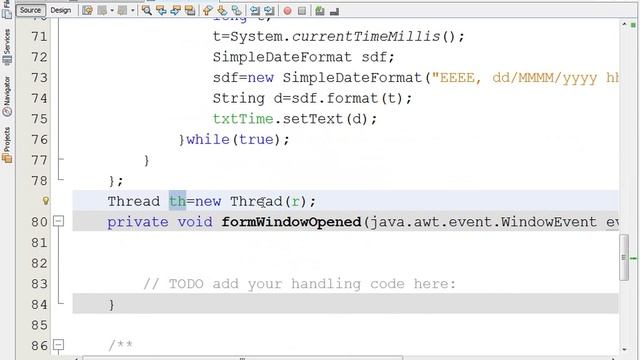Open the Files side panel icon

[7, 10]
